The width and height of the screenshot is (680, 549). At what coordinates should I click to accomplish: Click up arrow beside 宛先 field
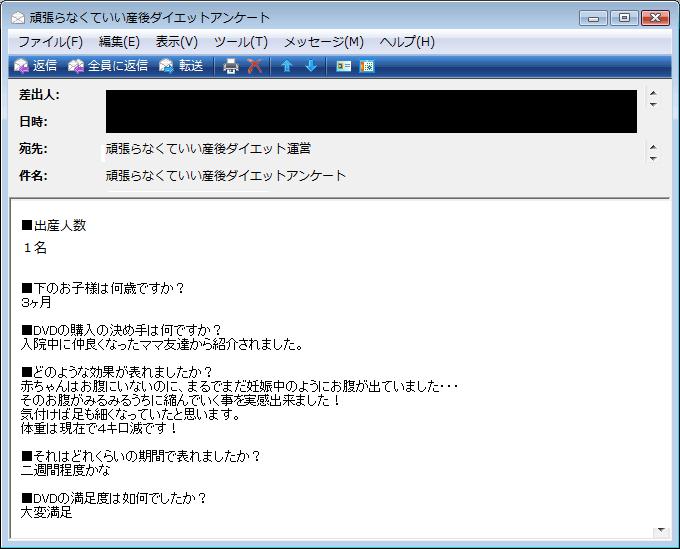click(x=653, y=147)
